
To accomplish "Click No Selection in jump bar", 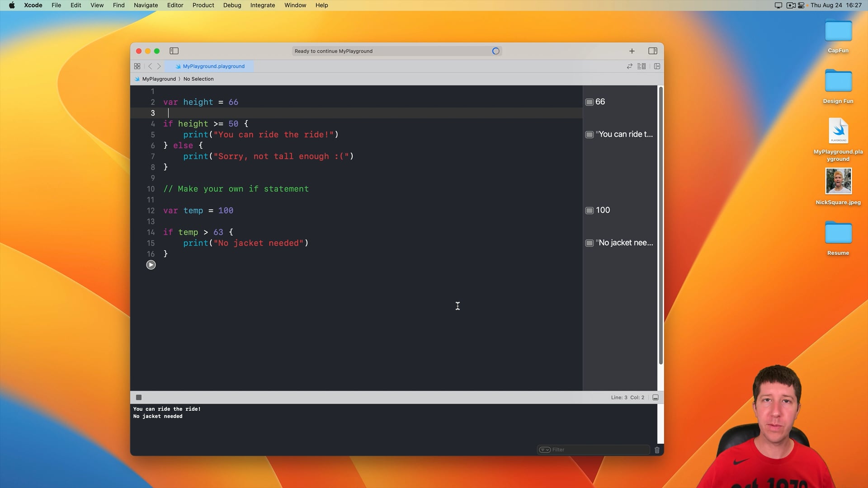I will (198, 79).
